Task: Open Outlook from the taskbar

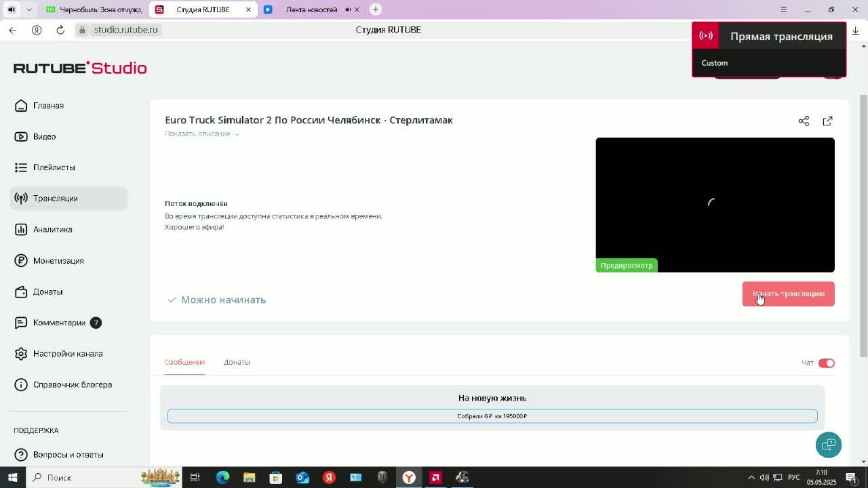Action: click(x=302, y=478)
